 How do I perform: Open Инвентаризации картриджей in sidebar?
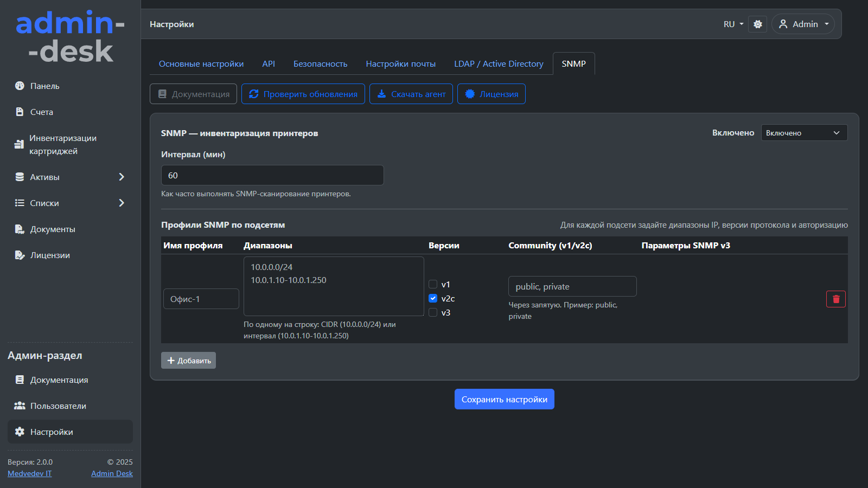point(62,145)
